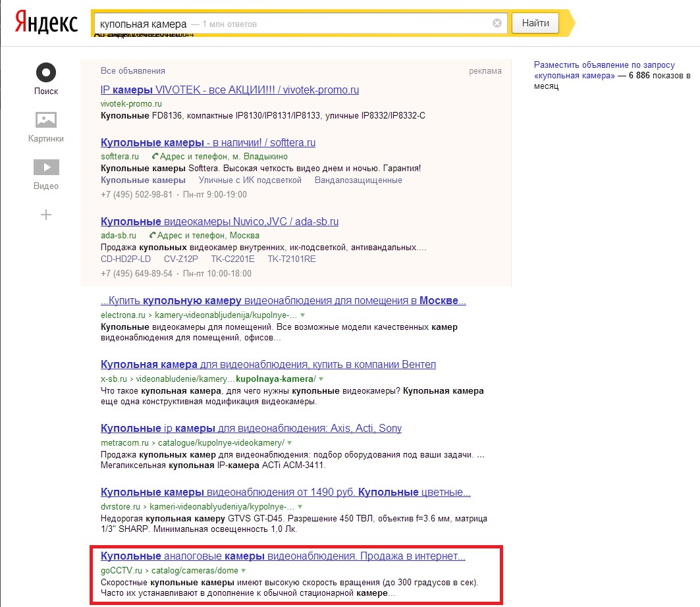The height and width of the screenshot is (607, 700).
Task: Click the Найти search button
Action: [535, 23]
